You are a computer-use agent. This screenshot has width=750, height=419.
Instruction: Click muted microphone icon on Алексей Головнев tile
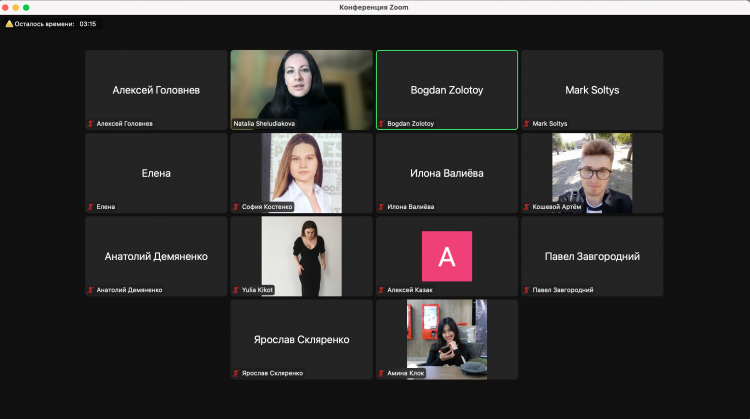tap(91, 124)
